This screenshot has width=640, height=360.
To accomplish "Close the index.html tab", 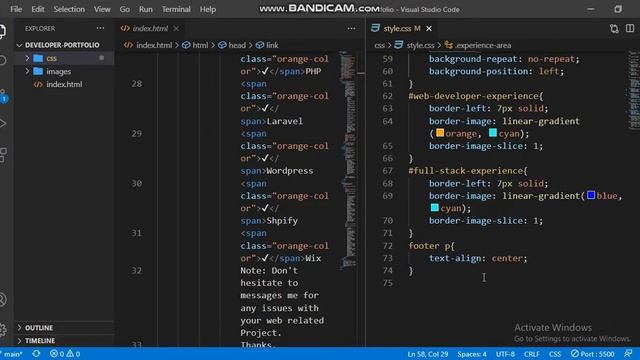I will point(176,28).
